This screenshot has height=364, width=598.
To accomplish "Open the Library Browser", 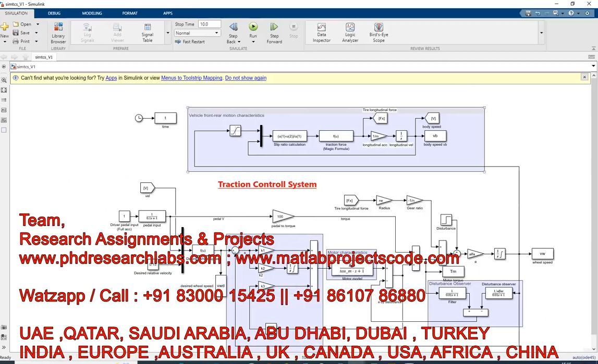I will click(x=58, y=33).
